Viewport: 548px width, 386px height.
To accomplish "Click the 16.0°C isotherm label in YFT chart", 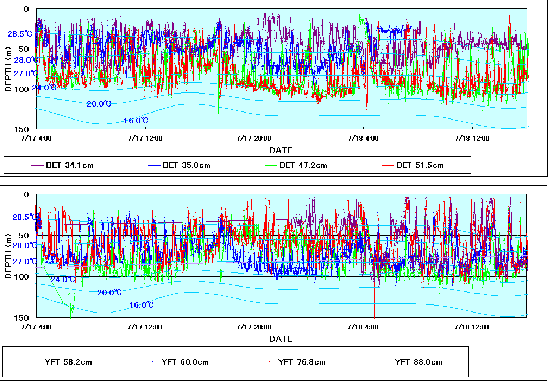I will point(141,305).
